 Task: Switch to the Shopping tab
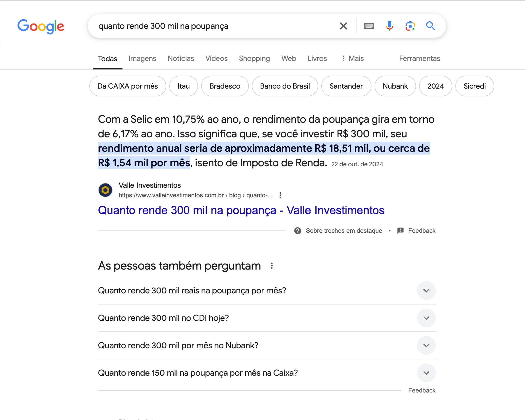pyautogui.click(x=254, y=59)
